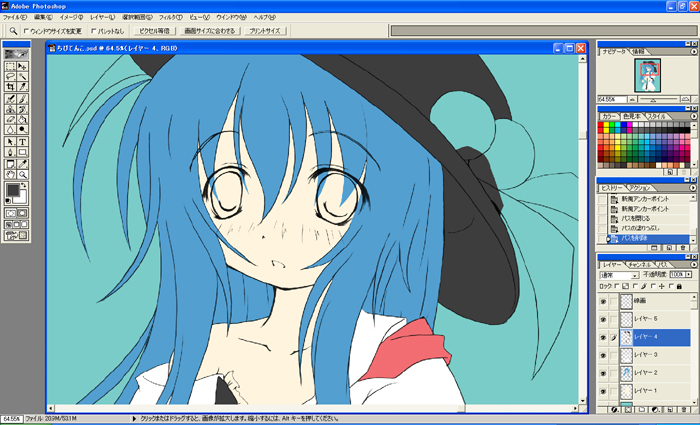Hide the レイヤー 5 layer
Screen dimensions: 700x425
[x=603, y=319]
